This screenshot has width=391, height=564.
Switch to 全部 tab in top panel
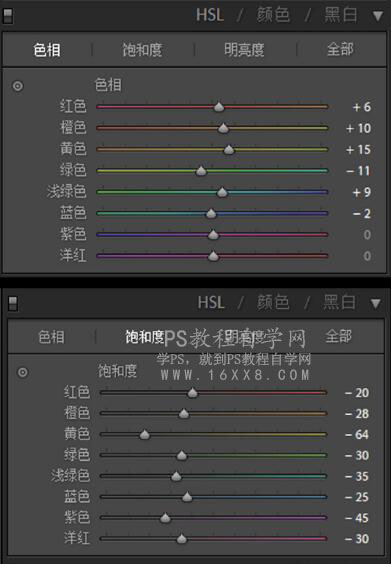(340, 49)
